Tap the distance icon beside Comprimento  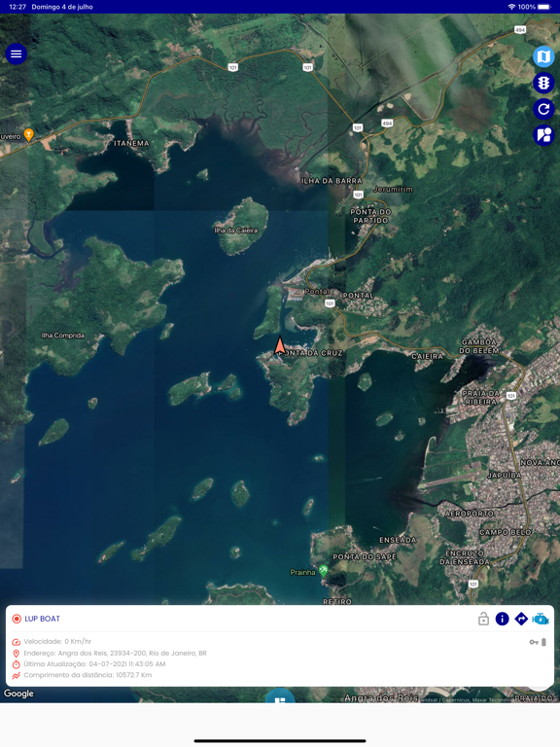[x=17, y=675]
